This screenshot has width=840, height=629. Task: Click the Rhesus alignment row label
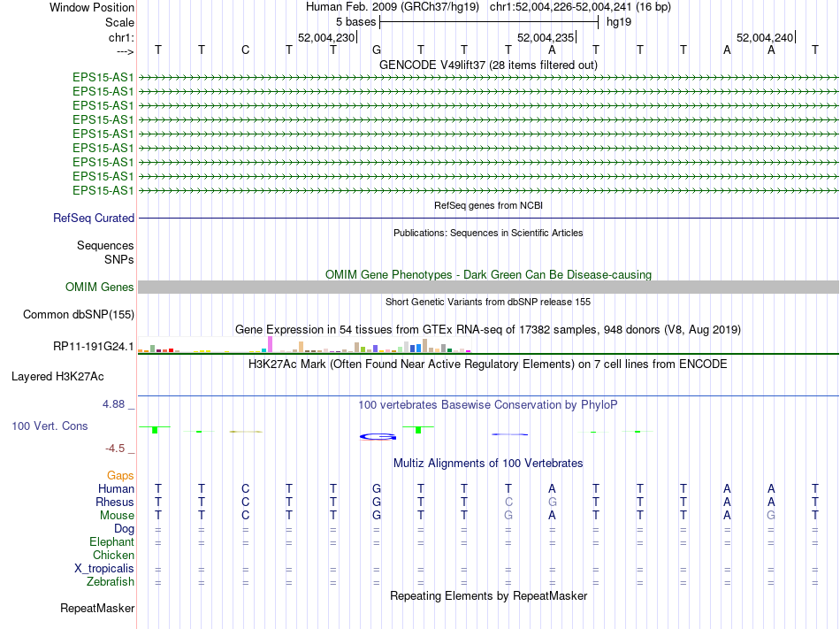(115, 502)
